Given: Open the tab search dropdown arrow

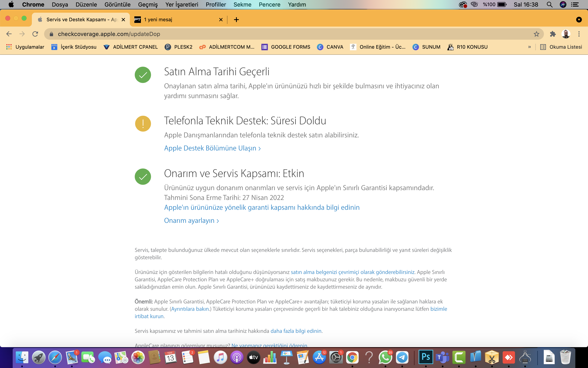Looking at the screenshot, I should (x=579, y=20).
